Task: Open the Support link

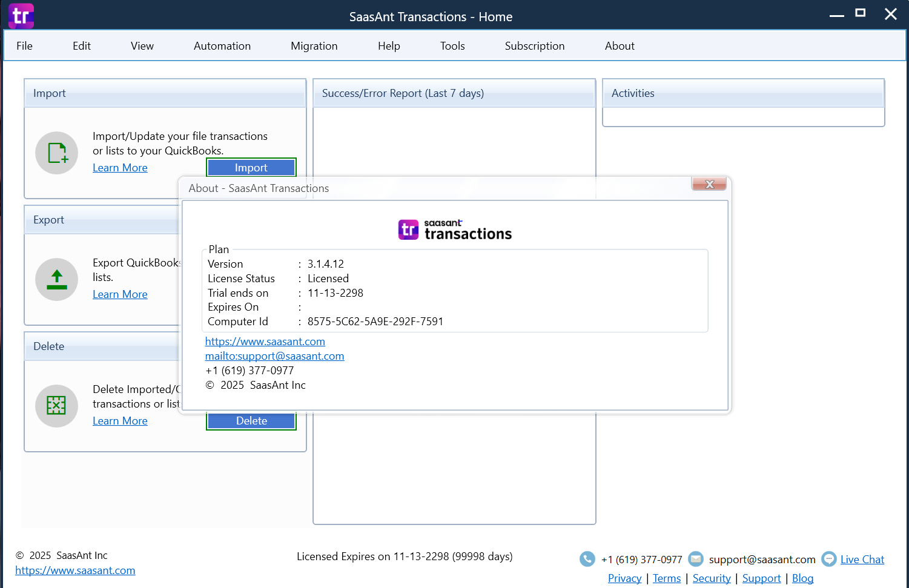Action: (762, 578)
